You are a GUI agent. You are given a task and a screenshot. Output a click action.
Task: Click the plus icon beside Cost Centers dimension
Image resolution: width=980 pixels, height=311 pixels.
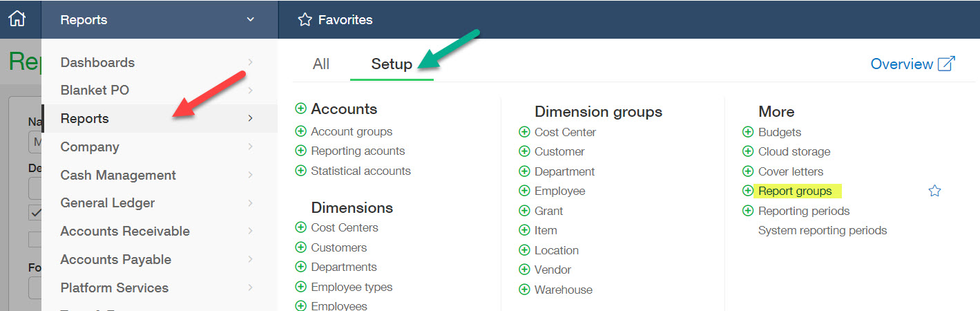coord(300,227)
